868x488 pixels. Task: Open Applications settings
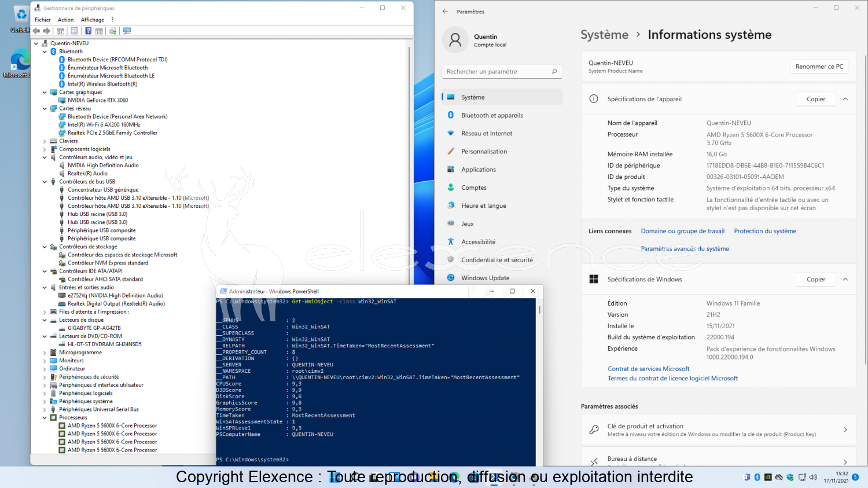[502, 170]
